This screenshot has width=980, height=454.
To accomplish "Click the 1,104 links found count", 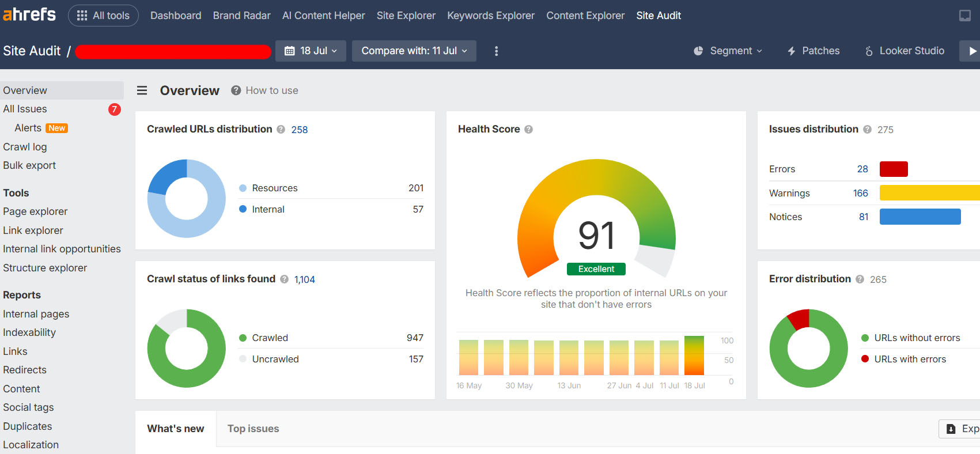I will click(x=305, y=279).
